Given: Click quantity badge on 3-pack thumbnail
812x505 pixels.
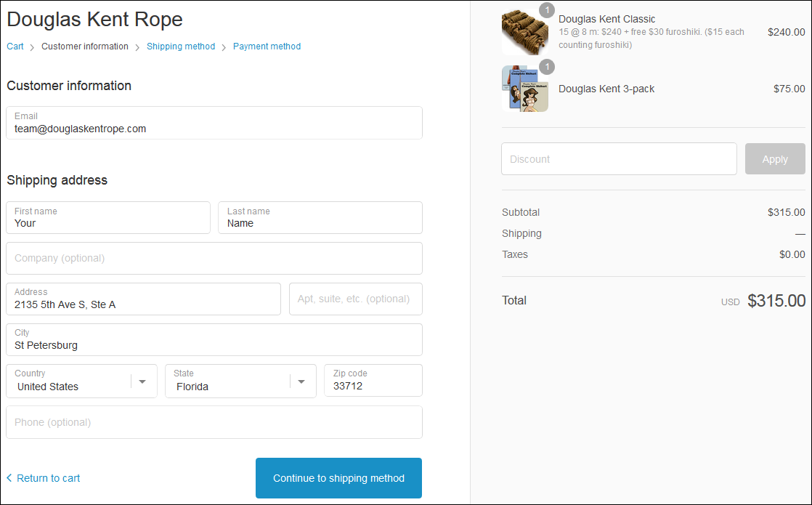Looking at the screenshot, I should tap(547, 67).
